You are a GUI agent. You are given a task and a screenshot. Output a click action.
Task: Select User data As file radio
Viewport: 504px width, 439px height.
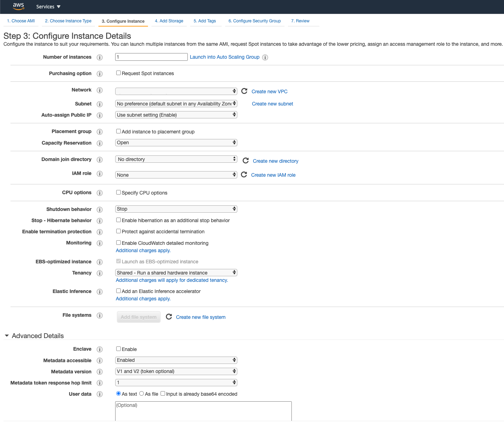(142, 394)
